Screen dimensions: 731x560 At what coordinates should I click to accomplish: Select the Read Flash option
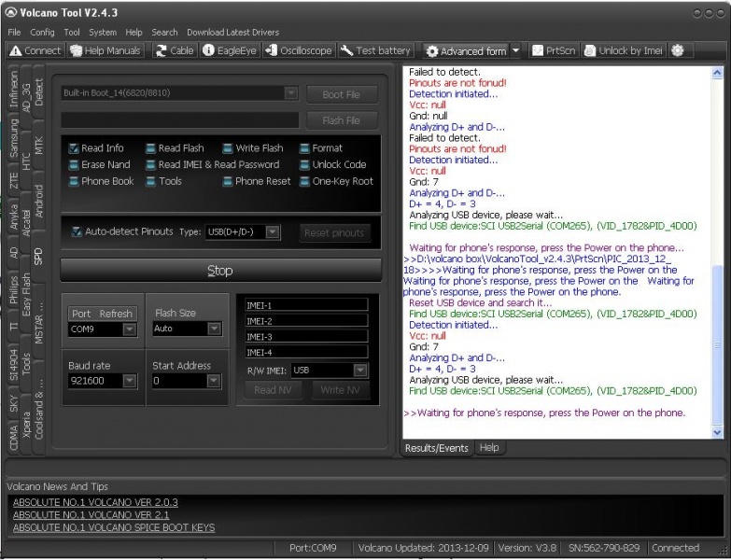[x=150, y=148]
